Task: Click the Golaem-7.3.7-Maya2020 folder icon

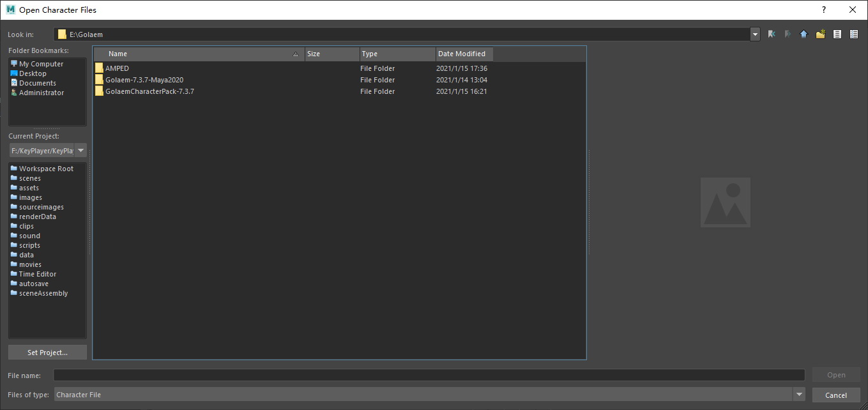Action: point(99,80)
